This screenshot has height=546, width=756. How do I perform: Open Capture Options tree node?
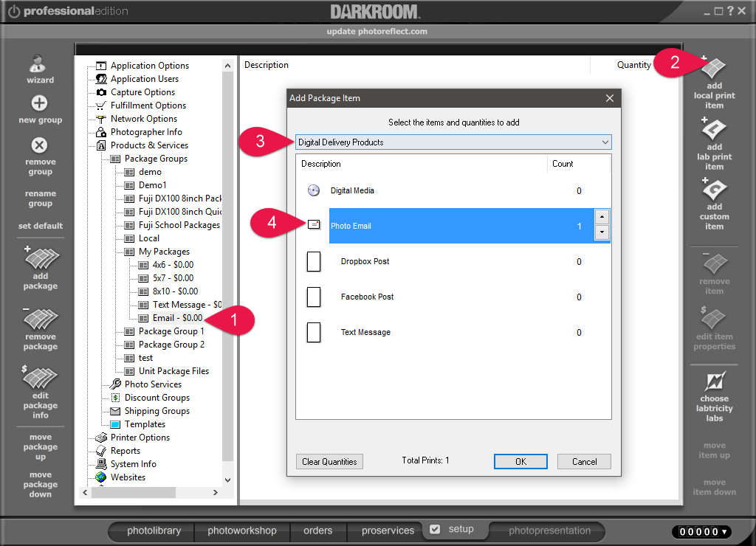tap(142, 92)
